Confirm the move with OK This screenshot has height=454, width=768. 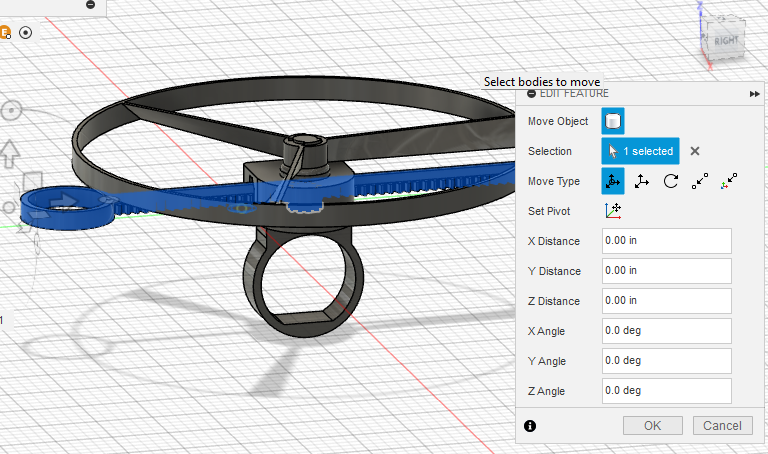coord(652,426)
